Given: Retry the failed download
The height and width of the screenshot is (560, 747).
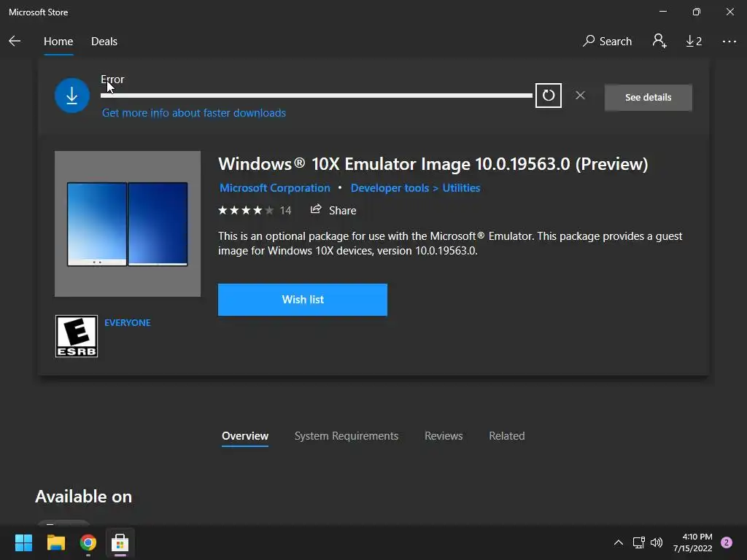Looking at the screenshot, I should 549,96.
